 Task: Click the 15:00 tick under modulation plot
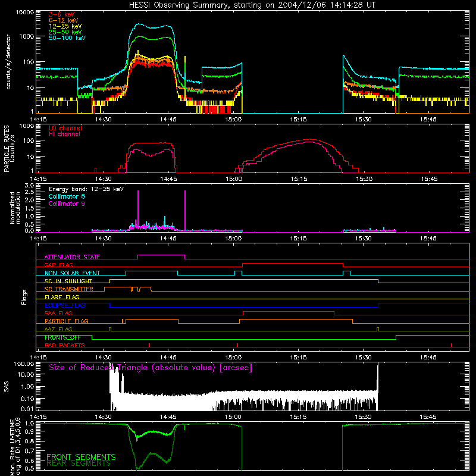pos(233,239)
